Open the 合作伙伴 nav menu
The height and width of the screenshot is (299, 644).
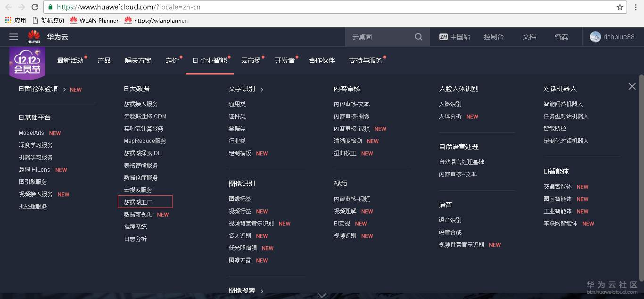pos(322,60)
